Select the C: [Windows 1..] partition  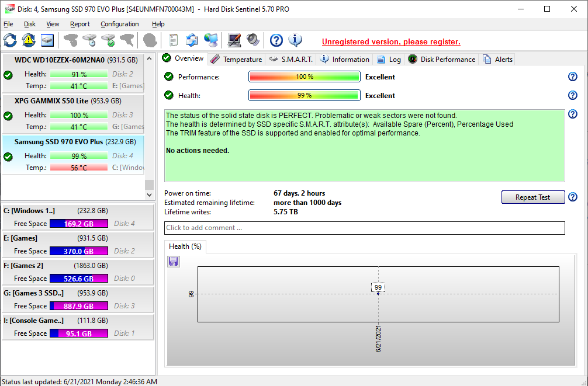pos(78,217)
